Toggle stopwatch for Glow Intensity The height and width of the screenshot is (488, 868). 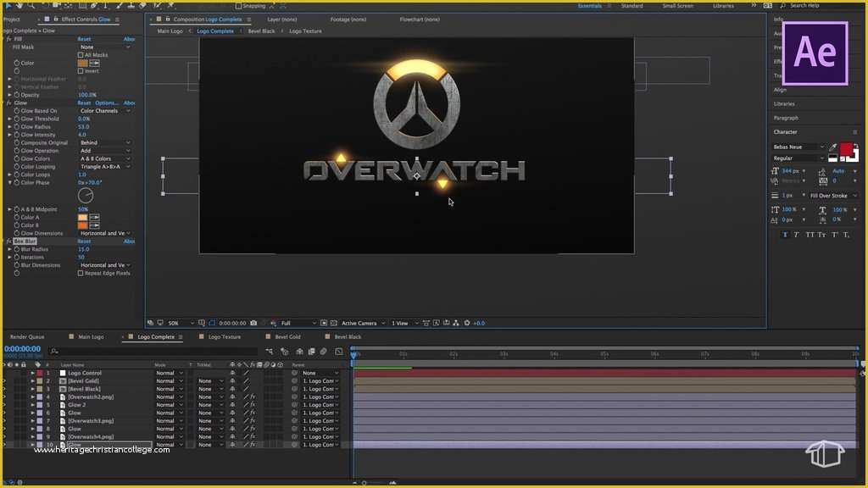pyautogui.click(x=17, y=135)
